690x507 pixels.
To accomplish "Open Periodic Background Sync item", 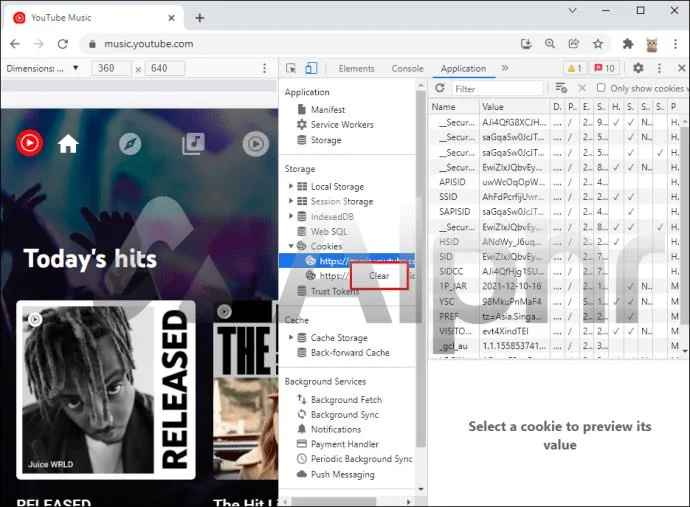I will pos(361,459).
